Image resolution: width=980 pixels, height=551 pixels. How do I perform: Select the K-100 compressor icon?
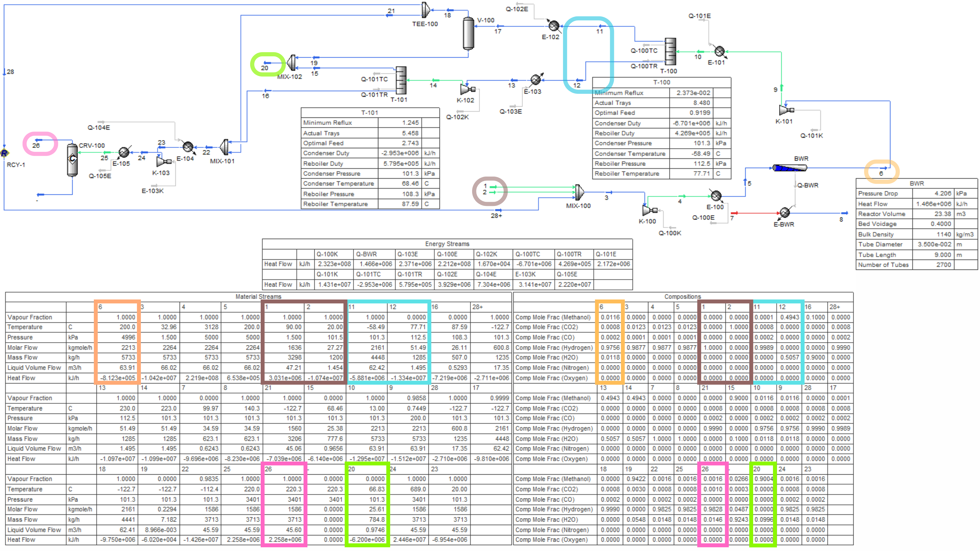(x=650, y=210)
